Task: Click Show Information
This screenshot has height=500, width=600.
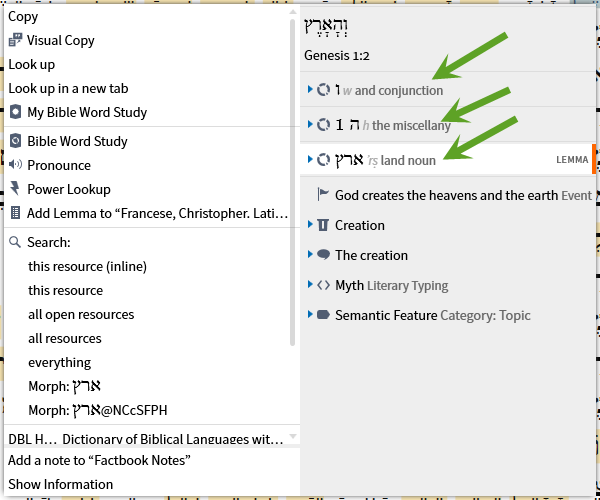Action: pos(60,484)
